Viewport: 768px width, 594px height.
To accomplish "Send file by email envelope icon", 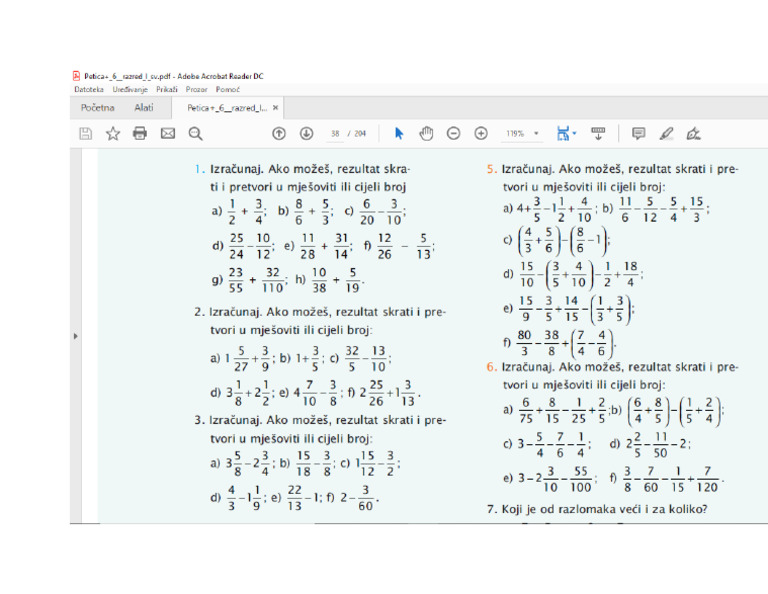I will pyautogui.click(x=168, y=133).
